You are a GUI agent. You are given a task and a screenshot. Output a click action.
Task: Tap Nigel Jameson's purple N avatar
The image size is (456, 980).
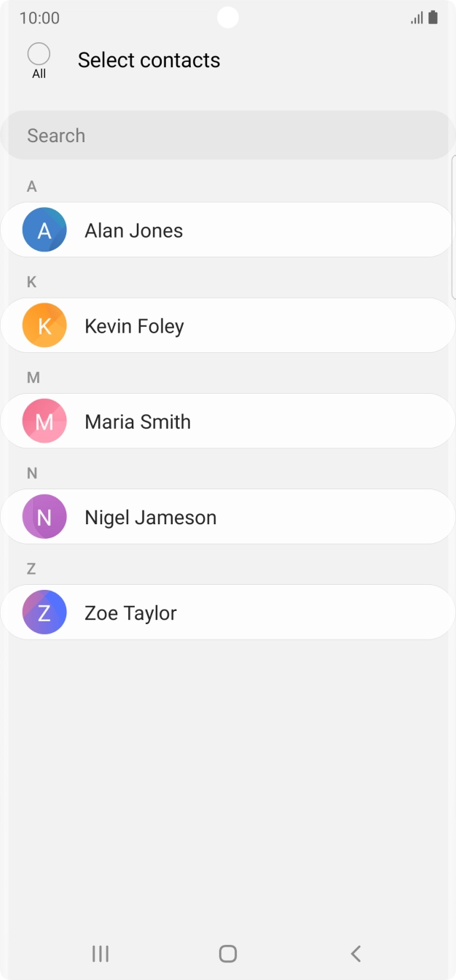pos(44,517)
